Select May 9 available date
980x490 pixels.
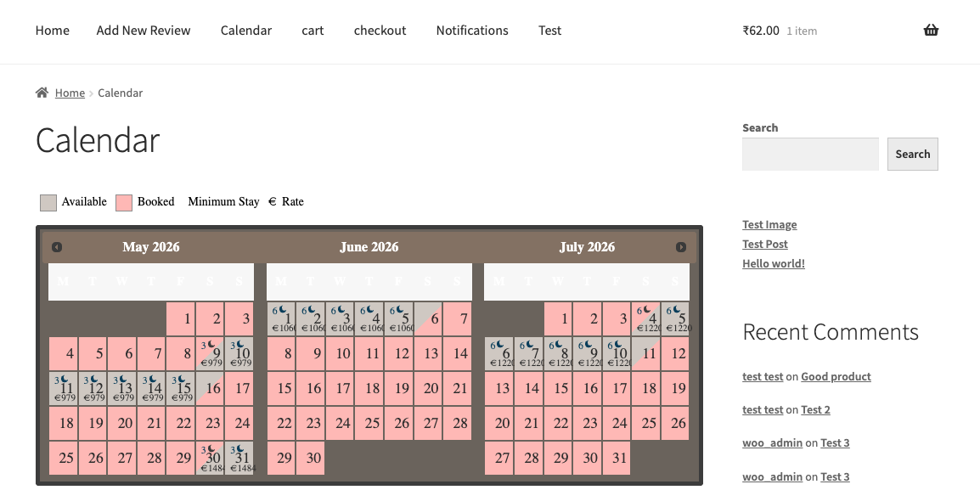pos(211,353)
